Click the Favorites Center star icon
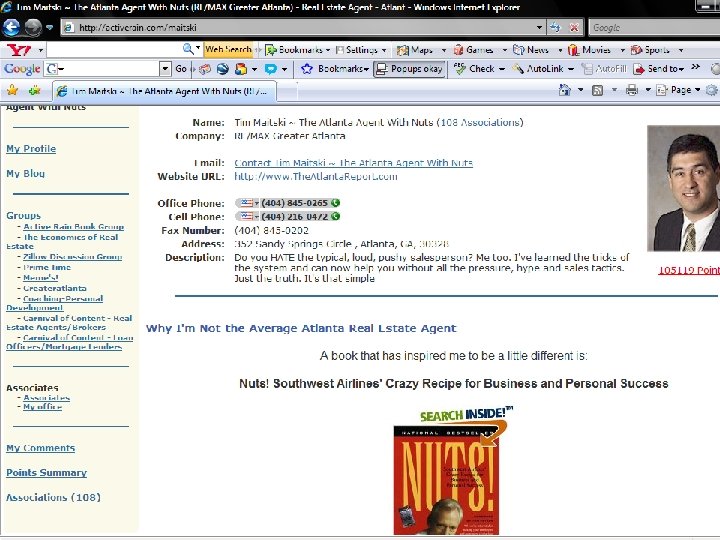This screenshot has width=720, height=540. (12, 90)
